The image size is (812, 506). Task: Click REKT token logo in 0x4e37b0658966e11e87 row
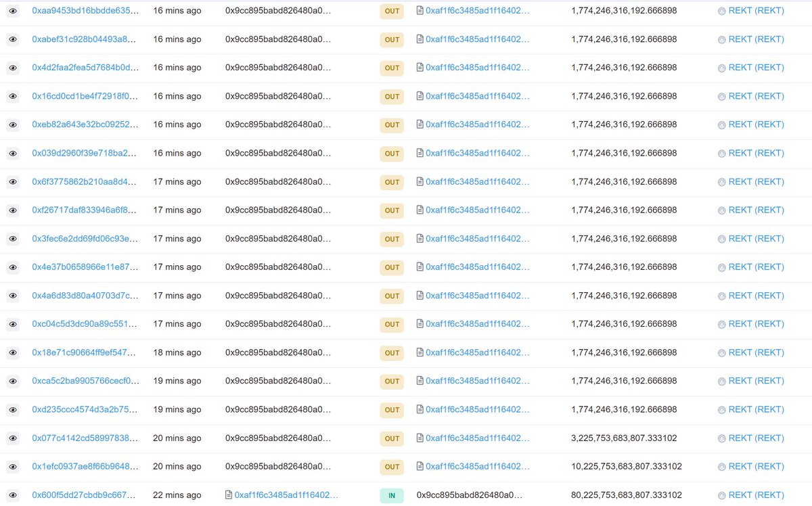(x=721, y=267)
